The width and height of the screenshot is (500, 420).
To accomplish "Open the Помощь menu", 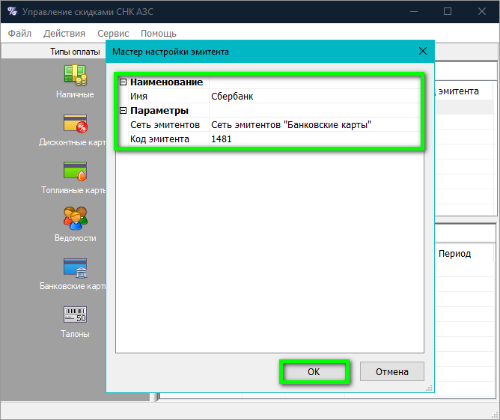I will pyautogui.click(x=158, y=33).
